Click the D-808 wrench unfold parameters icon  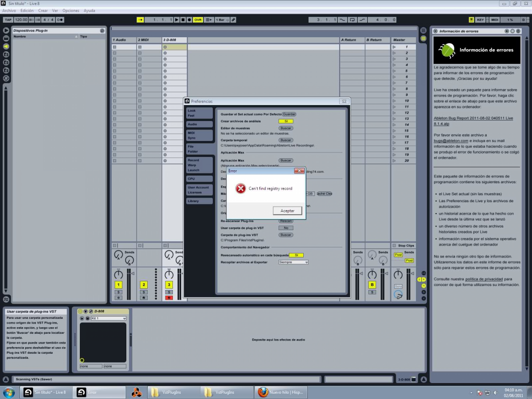tap(91, 311)
